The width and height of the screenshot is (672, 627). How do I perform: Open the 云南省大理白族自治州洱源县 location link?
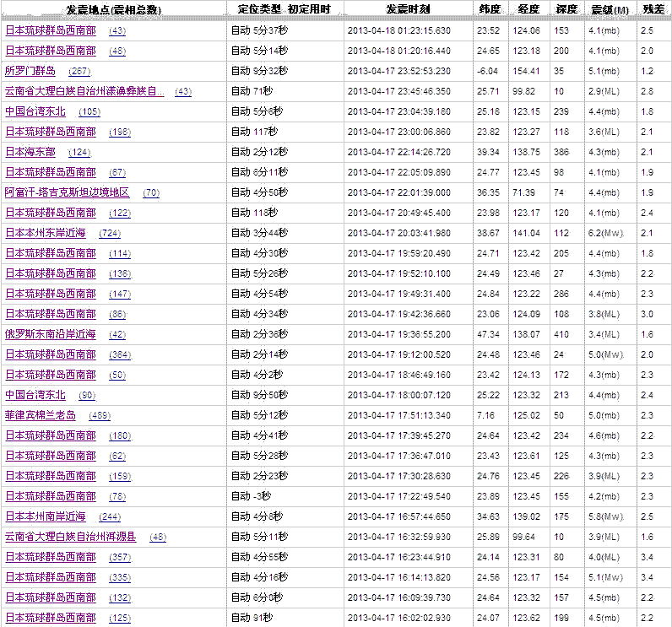point(71,537)
